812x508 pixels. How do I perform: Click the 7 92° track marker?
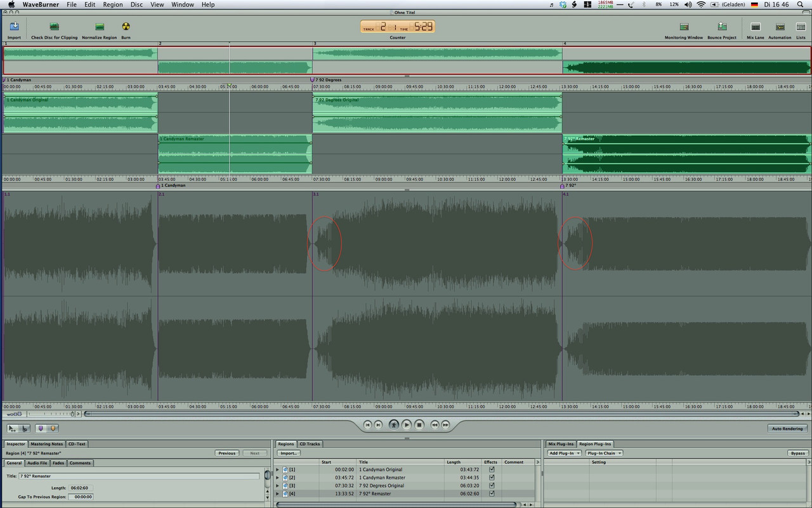tap(562, 185)
